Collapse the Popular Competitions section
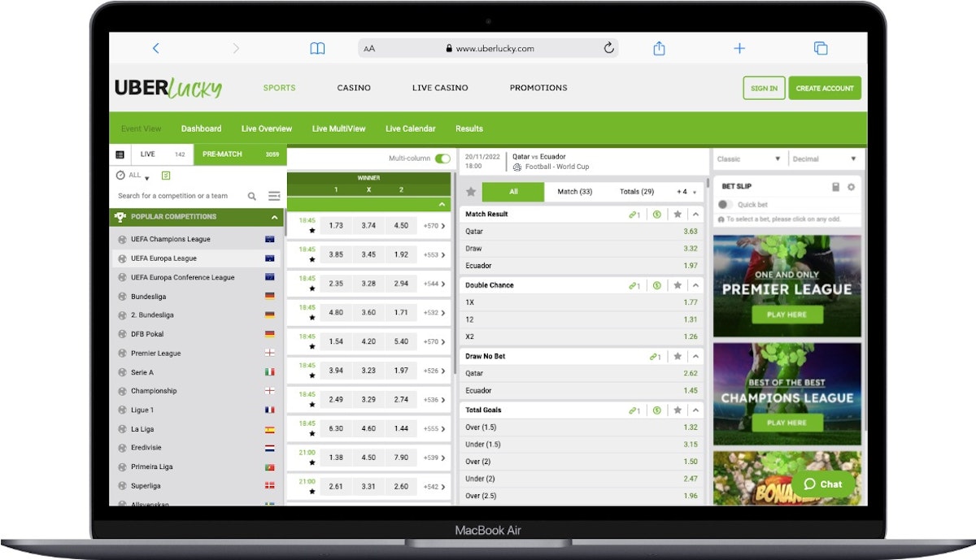This screenshot has width=976, height=560. (275, 217)
